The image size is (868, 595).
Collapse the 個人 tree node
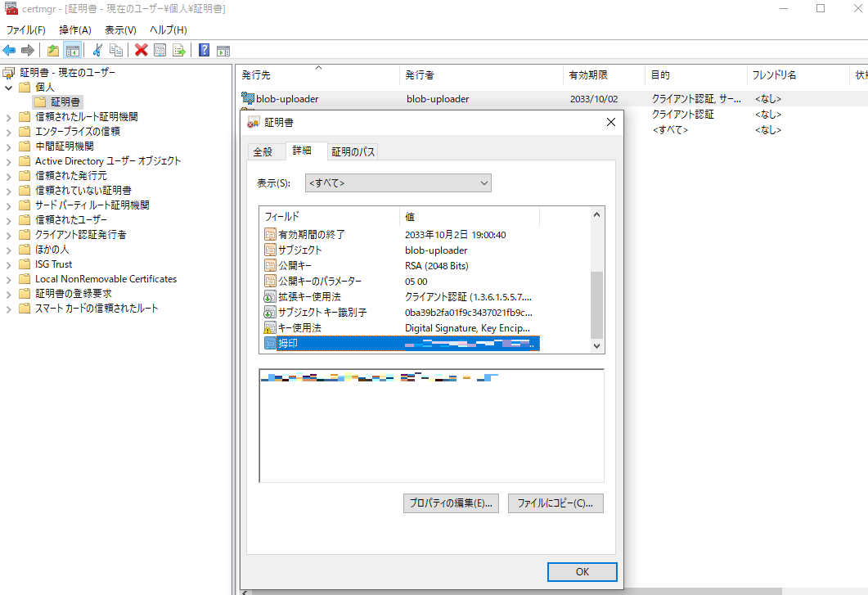click(x=8, y=88)
